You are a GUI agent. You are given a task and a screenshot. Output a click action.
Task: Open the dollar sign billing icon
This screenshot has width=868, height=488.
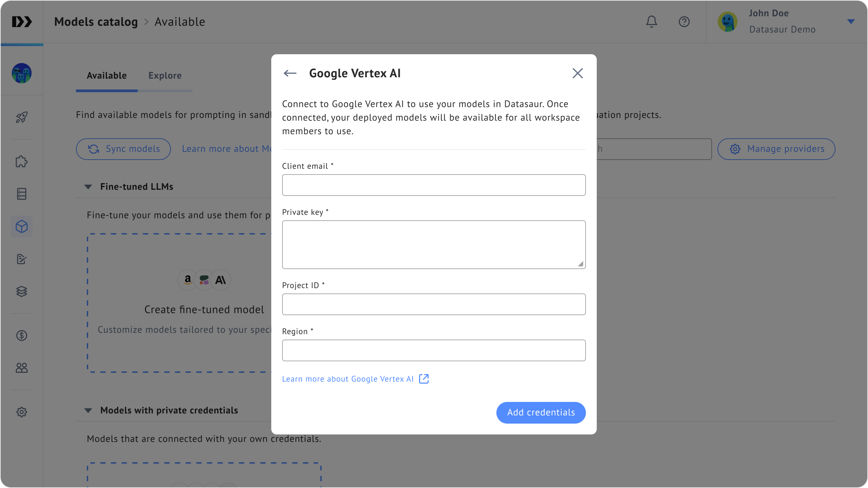coord(22,335)
